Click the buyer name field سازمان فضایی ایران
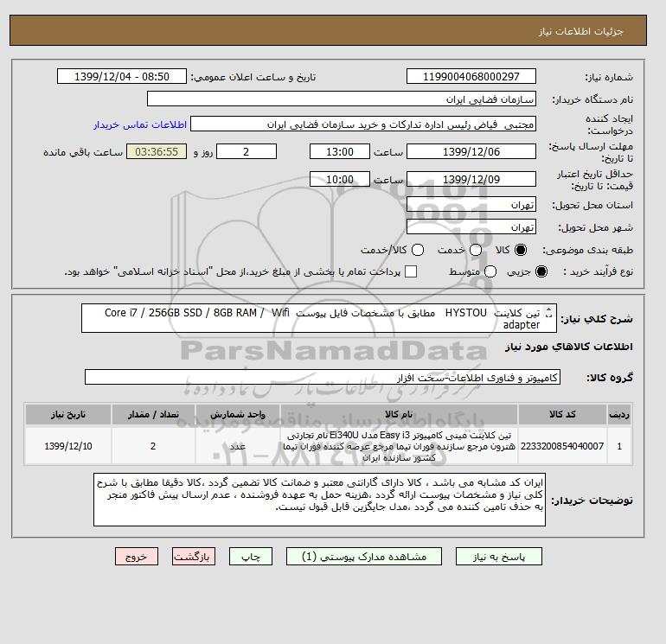 (342, 99)
